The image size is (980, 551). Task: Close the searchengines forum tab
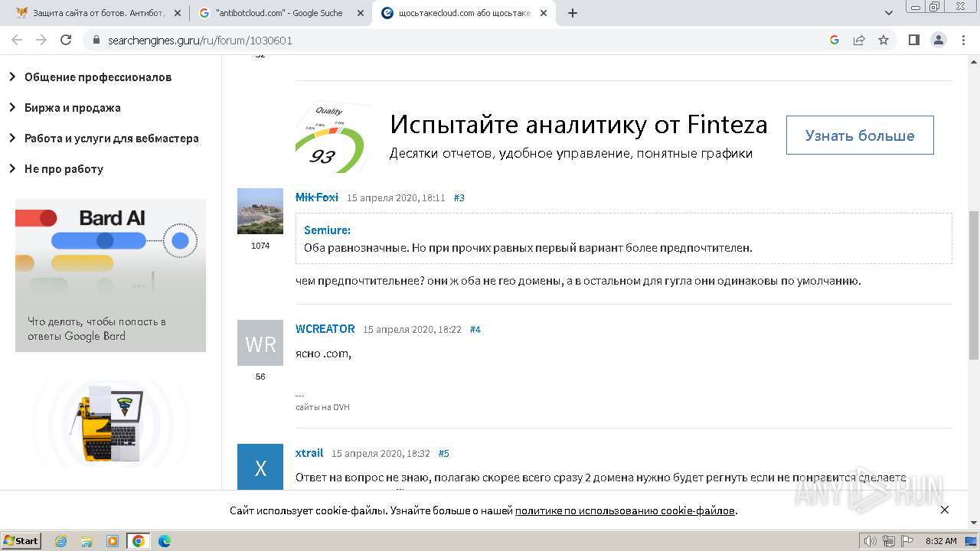(545, 13)
